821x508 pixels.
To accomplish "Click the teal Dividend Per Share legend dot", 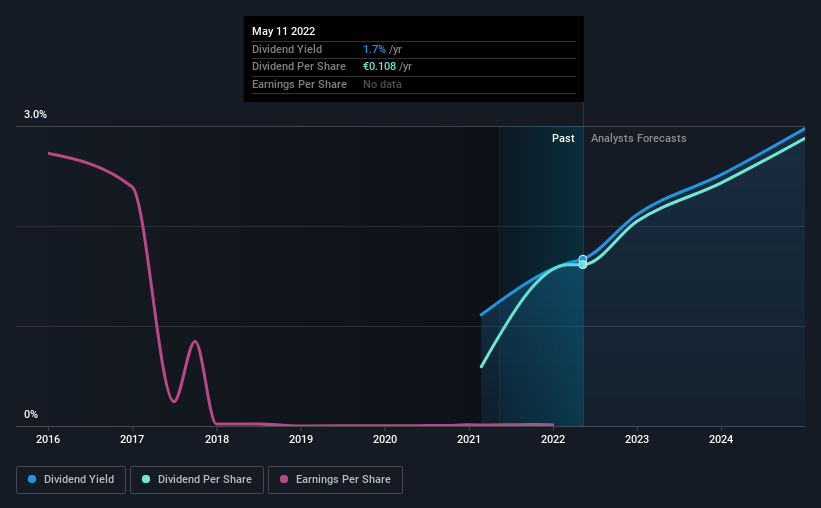I will pyautogui.click(x=146, y=479).
